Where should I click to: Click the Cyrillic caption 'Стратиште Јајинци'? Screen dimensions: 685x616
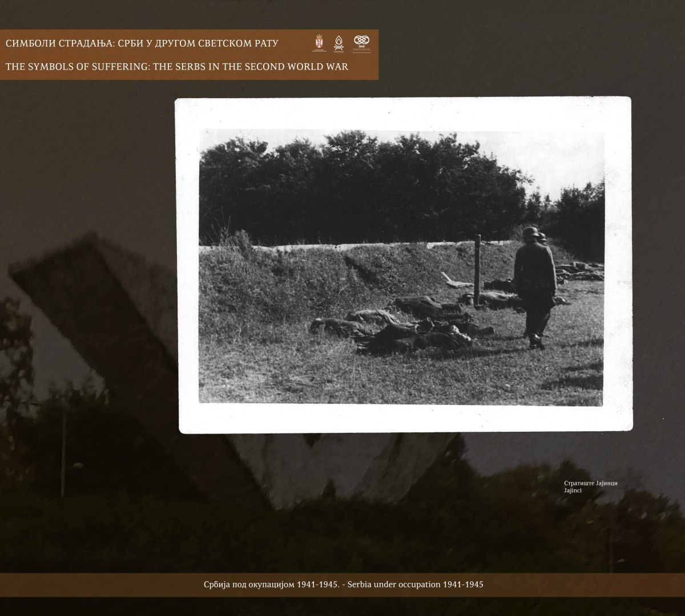[x=590, y=483]
